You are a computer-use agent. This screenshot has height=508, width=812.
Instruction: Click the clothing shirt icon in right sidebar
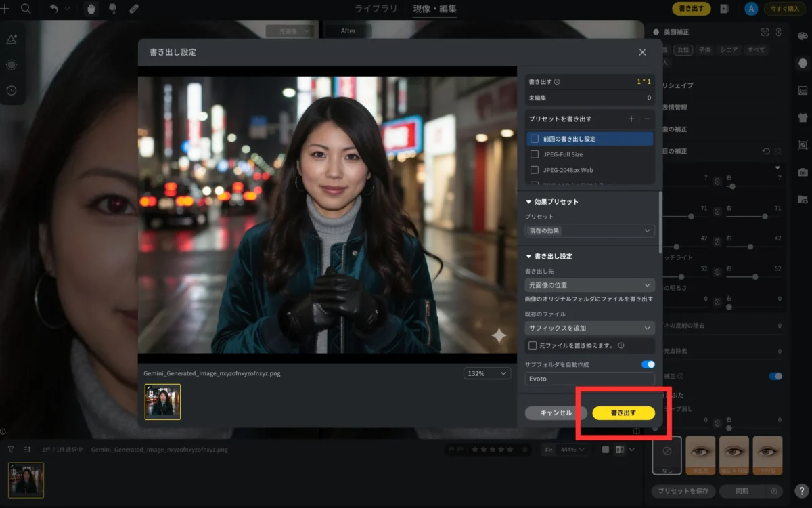point(803,117)
